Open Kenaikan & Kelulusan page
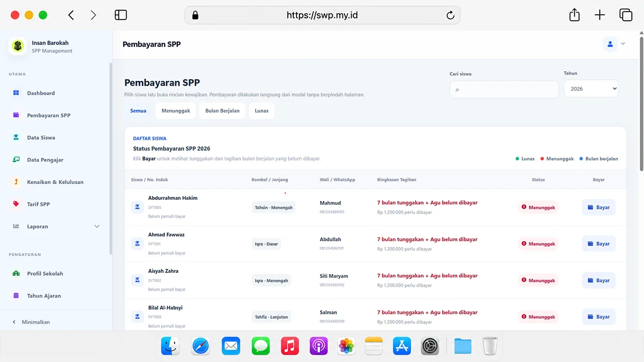The image size is (644, 362). (x=56, y=182)
